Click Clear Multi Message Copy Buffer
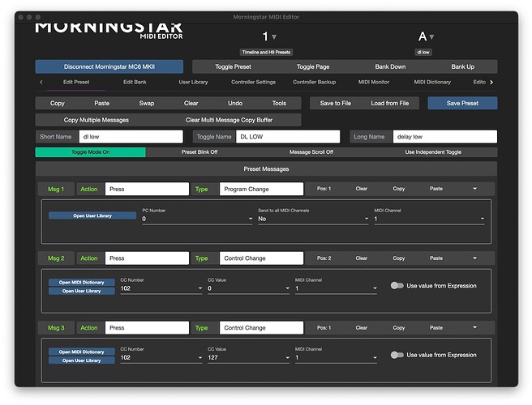Screen dimensions: 532x405 [x=229, y=120]
